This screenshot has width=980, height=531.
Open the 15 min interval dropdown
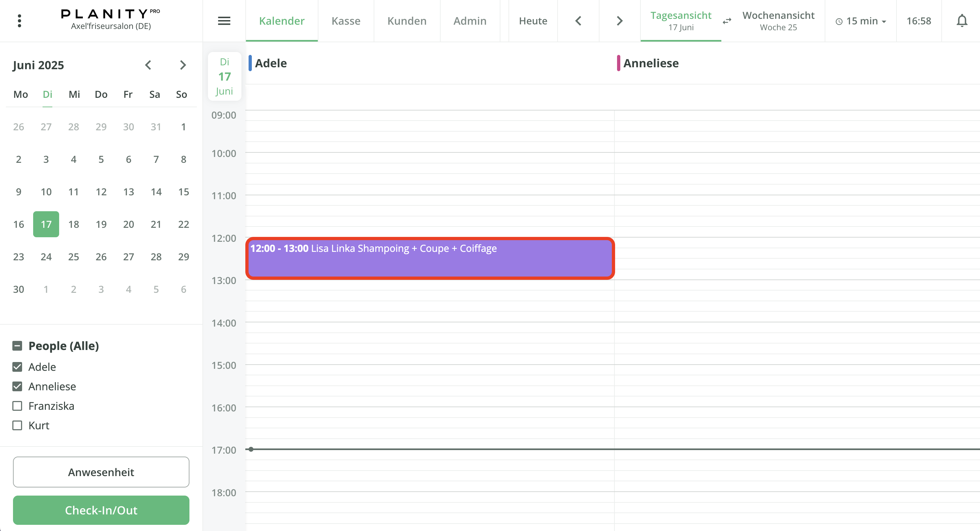[x=861, y=21]
